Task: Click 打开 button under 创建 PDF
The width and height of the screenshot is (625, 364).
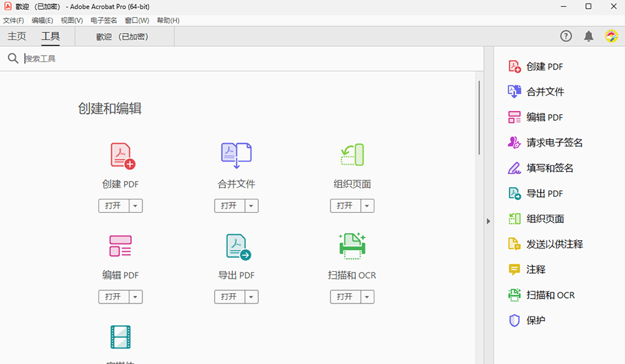Action: click(x=113, y=206)
